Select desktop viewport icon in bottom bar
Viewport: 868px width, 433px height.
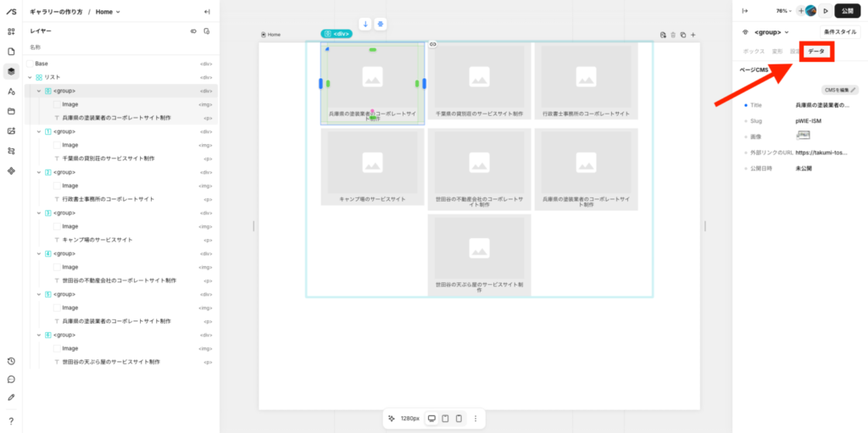pyautogui.click(x=431, y=419)
